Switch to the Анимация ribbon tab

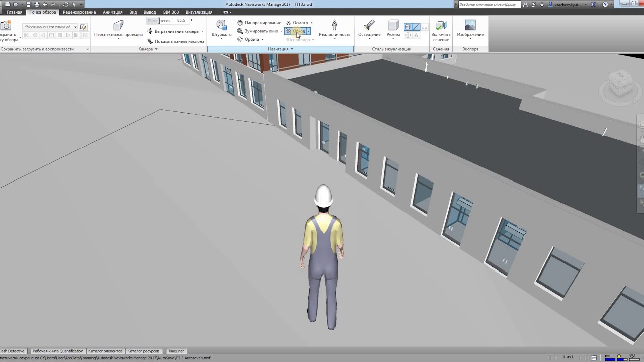[x=113, y=12]
